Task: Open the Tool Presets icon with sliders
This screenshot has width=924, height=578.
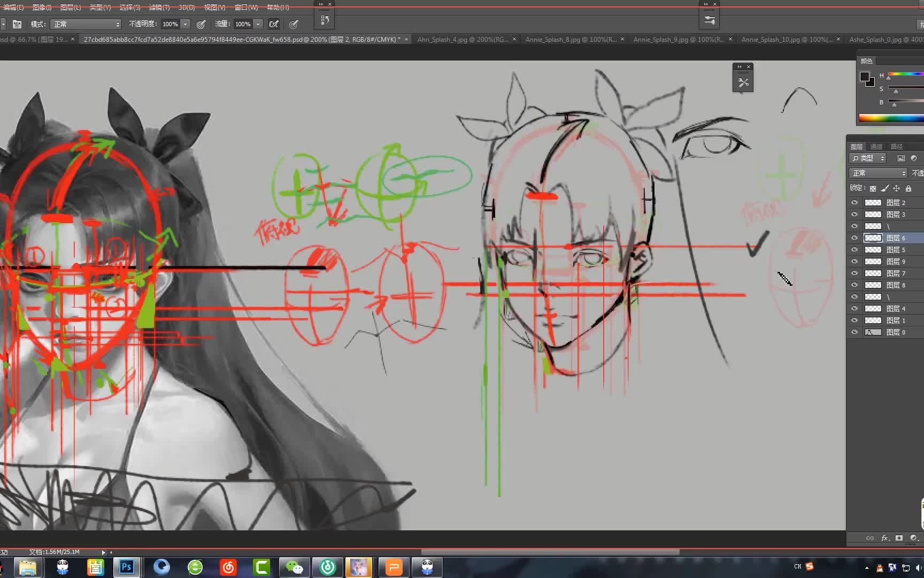Action: (x=710, y=20)
